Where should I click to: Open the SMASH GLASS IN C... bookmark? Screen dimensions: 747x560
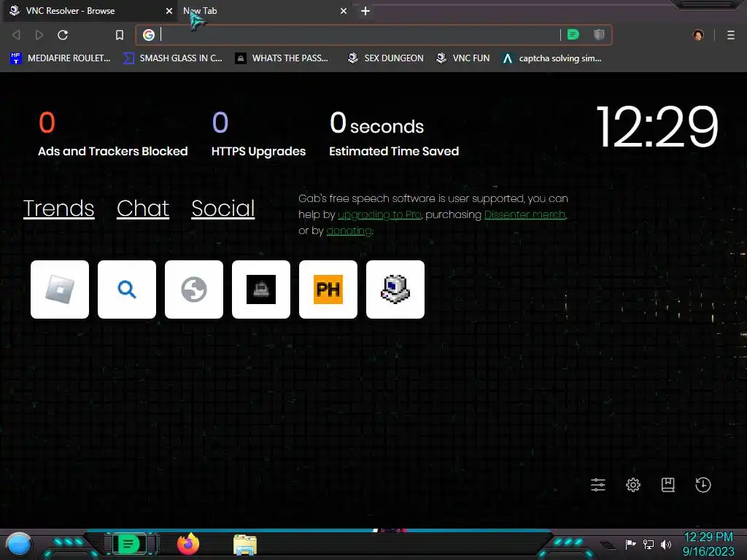click(172, 58)
